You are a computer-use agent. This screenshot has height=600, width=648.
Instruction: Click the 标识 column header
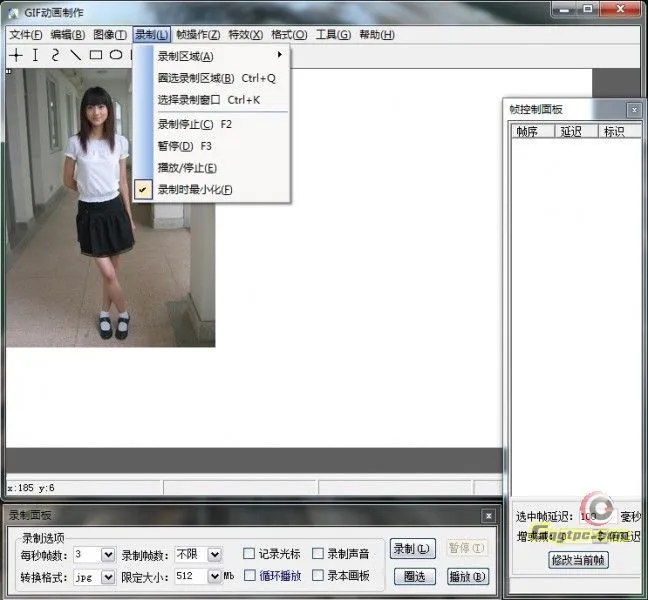(x=619, y=131)
